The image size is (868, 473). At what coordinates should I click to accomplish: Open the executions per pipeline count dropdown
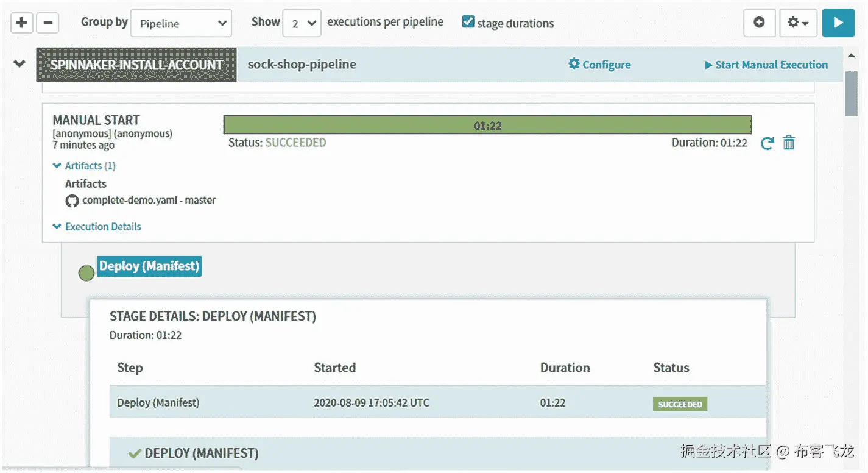302,24
